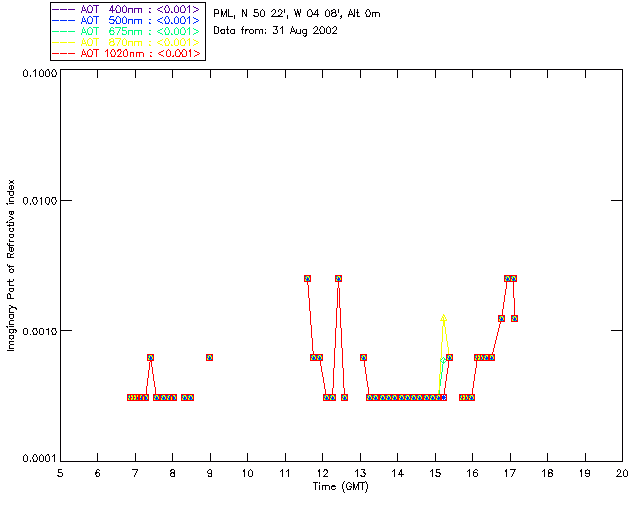Click the isolated data point at 9h
This screenshot has width=640, height=512.
pyautogui.click(x=209, y=358)
